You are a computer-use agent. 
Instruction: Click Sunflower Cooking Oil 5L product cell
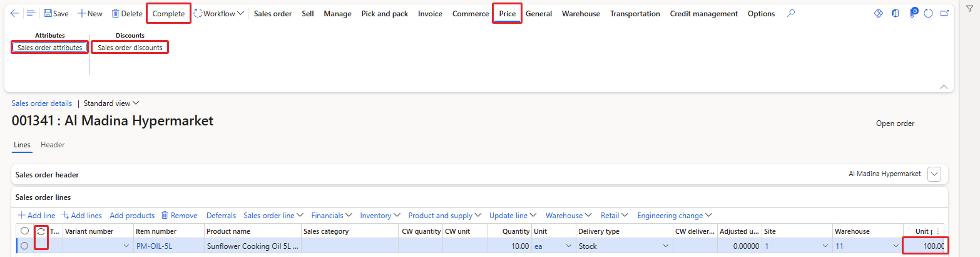click(252, 246)
